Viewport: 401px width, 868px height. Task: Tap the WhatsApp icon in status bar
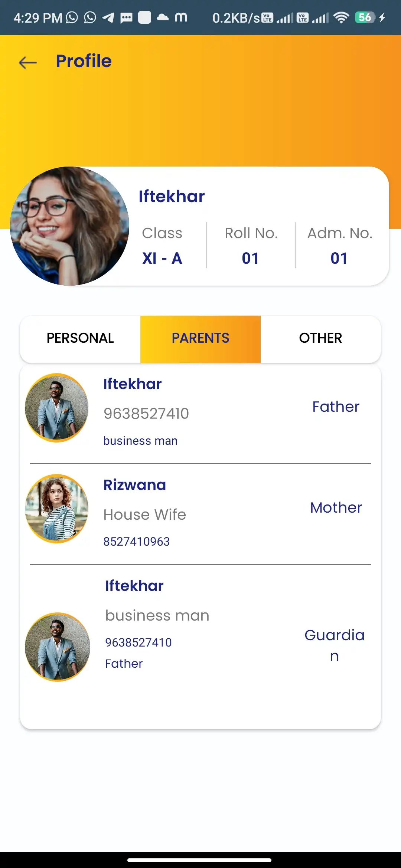72,17
